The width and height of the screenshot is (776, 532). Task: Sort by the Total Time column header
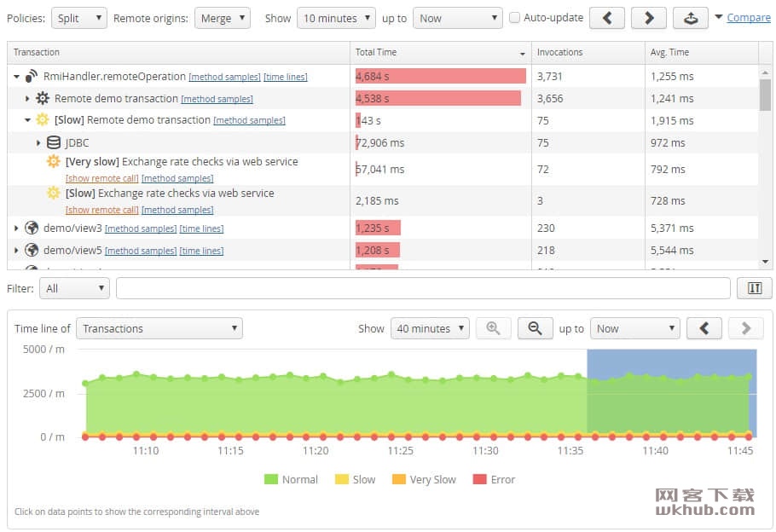coord(441,53)
